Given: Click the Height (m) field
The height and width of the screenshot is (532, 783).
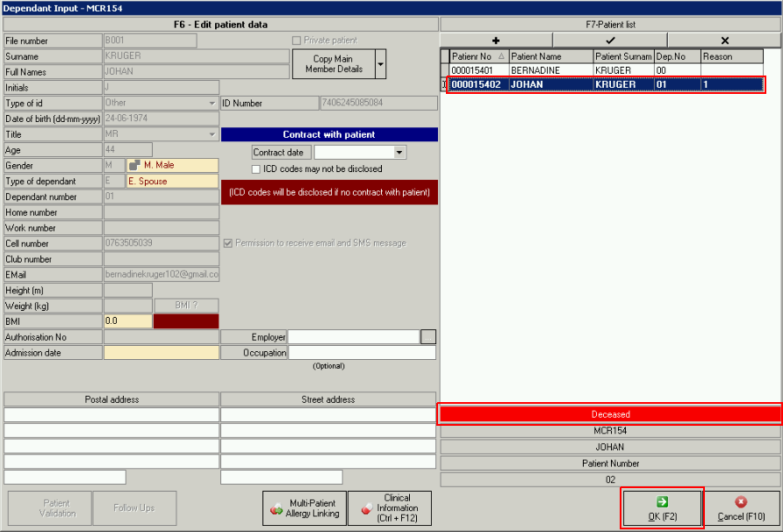Looking at the screenshot, I should [128, 291].
